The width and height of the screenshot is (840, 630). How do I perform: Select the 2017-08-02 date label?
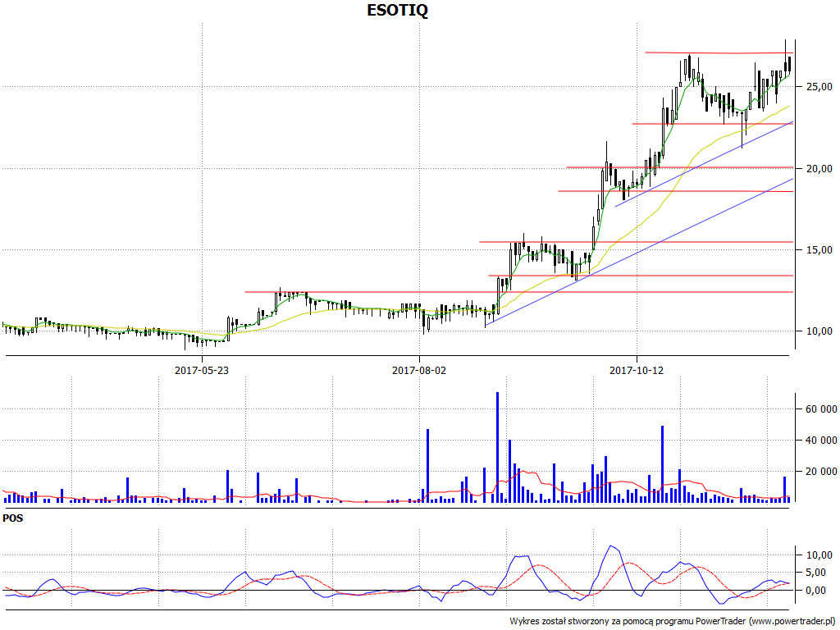[419, 370]
